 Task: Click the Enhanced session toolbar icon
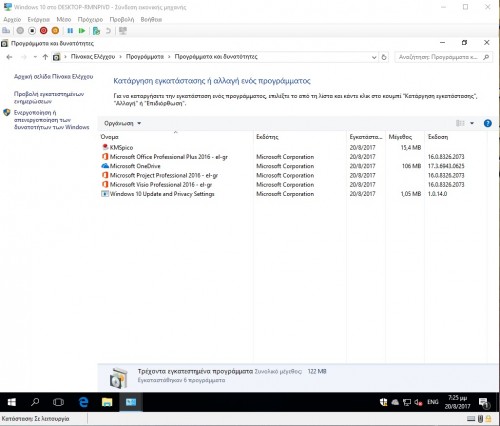point(123,31)
